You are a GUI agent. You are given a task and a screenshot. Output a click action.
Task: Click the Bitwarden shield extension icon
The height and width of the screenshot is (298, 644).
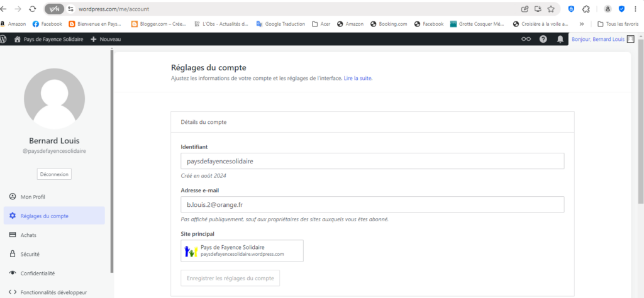click(x=571, y=9)
